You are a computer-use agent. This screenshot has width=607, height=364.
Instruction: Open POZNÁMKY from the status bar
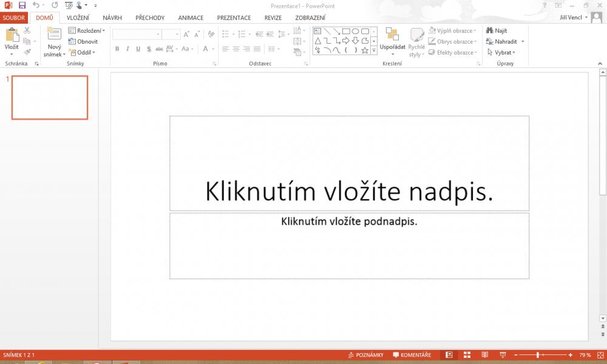pos(368,355)
